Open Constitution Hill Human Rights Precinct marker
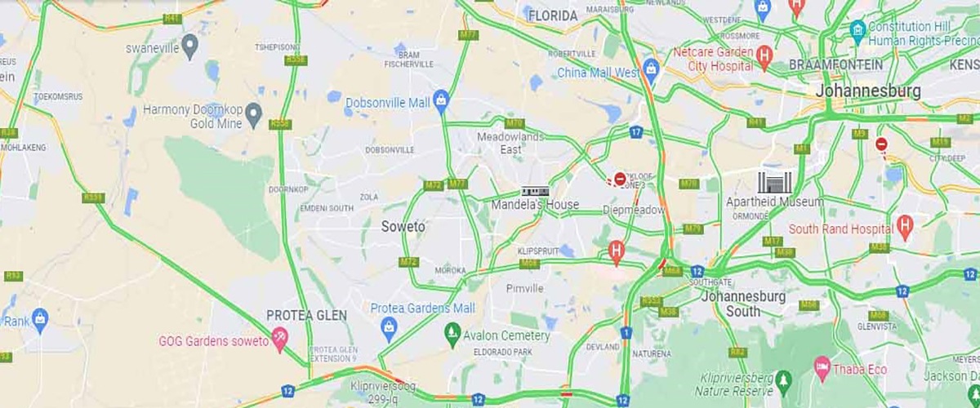The image size is (980, 408). [x=857, y=33]
